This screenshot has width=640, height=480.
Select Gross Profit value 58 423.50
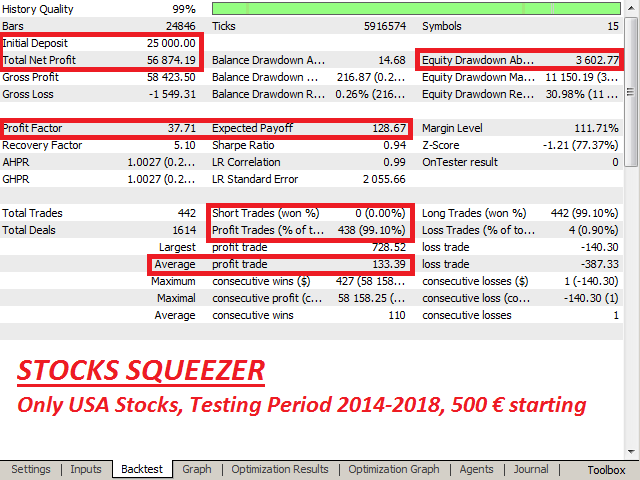171,77
